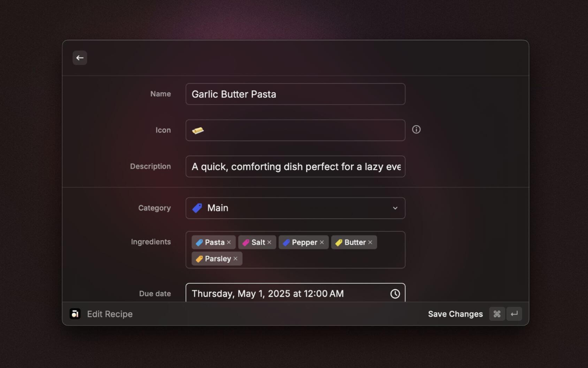Screen dimensions: 588x368
Task: Click the Command key shortcut icon
Action: point(497,314)
